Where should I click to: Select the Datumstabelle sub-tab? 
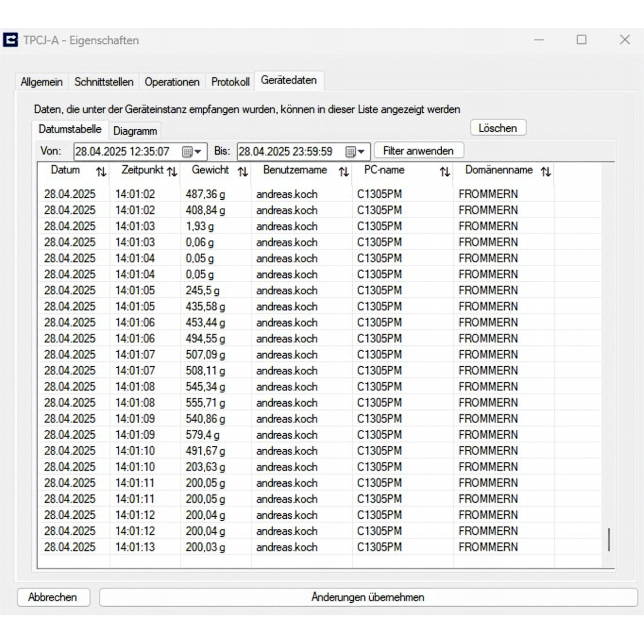[x=70, y=129]
